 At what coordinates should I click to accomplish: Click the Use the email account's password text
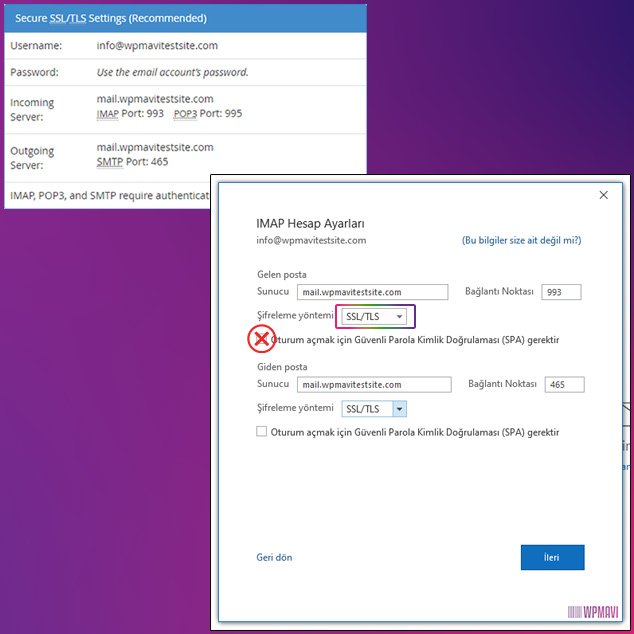(x=172, y=72)
